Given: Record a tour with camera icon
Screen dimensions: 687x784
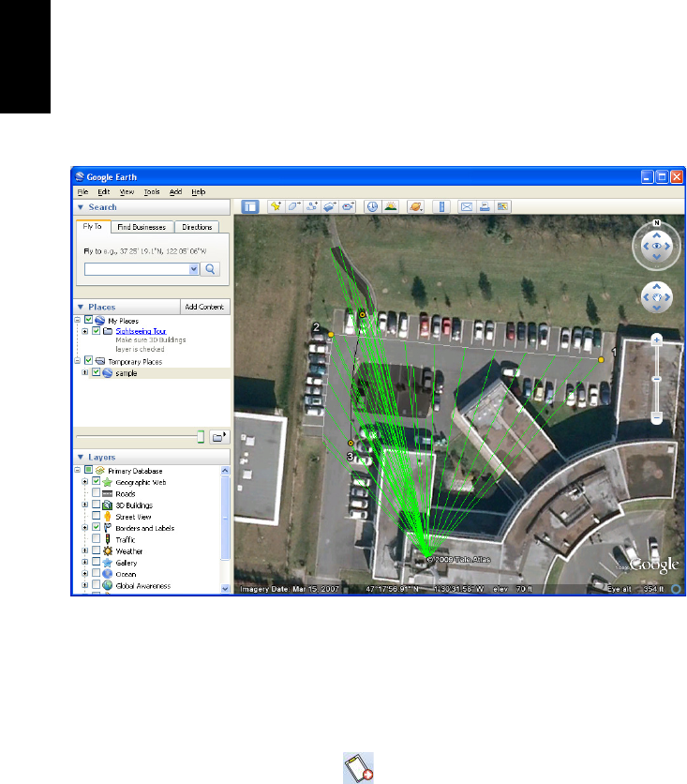Looking at the screenshot, I should (348, 206).
